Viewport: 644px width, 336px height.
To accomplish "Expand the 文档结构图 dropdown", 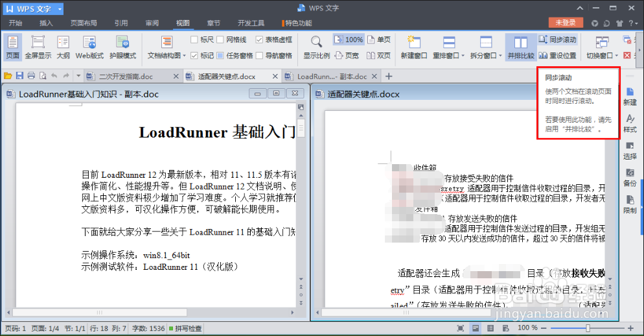I will pos(185,56).
